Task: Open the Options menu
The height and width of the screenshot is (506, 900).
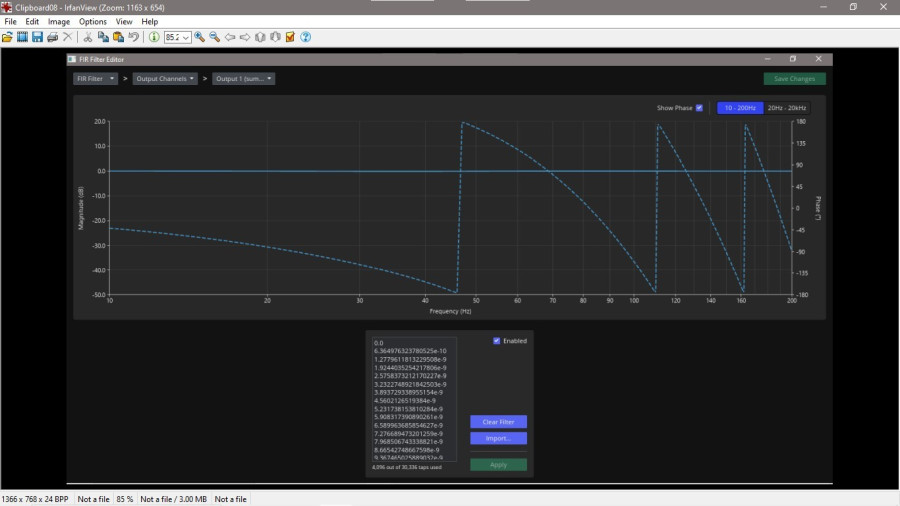Action: click(x=92, y=22)
